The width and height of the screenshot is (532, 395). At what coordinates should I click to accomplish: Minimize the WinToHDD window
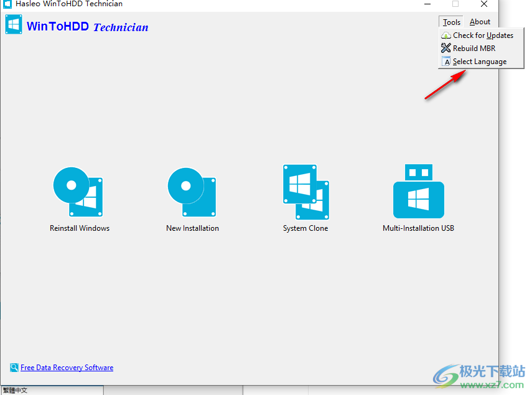click(x=427, y=4)
